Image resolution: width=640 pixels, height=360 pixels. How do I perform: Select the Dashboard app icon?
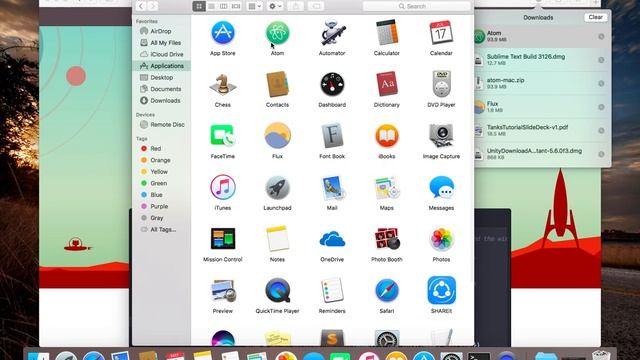(332, 84)
